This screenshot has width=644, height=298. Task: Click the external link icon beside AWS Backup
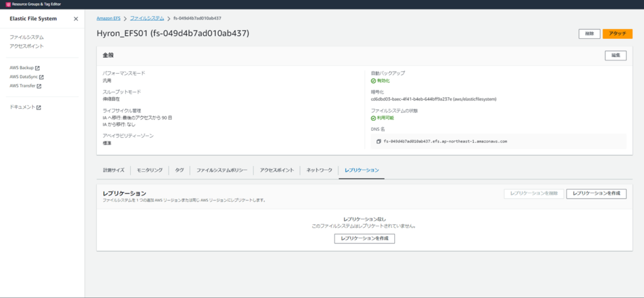37,68
